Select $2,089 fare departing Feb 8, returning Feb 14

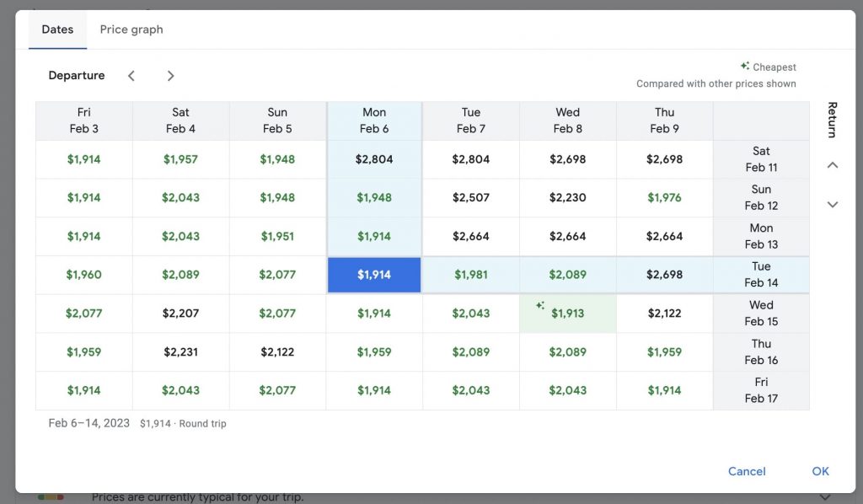pyautogui.click(x=567, y=275)
